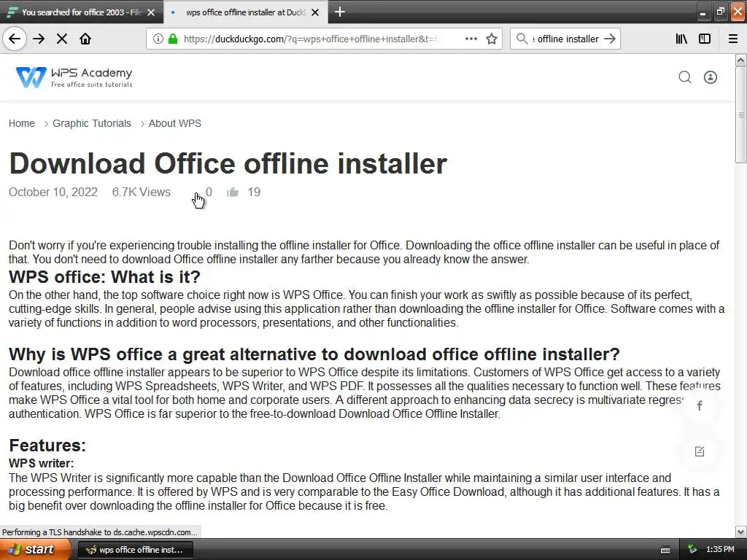The height and width of the screenshot is (560, 747).
Task: Open the browser home page icon
Action: [x=85, y=39]
